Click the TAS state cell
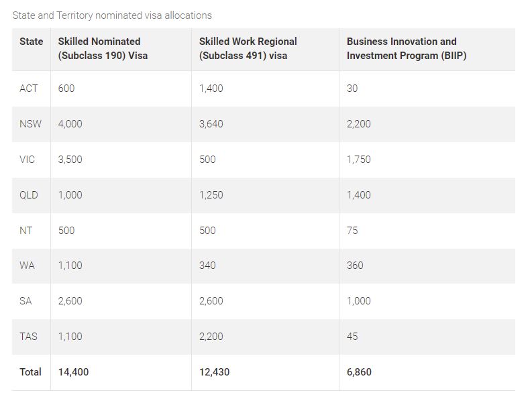This screenshot has height=405, width=532. click(29, 337)
